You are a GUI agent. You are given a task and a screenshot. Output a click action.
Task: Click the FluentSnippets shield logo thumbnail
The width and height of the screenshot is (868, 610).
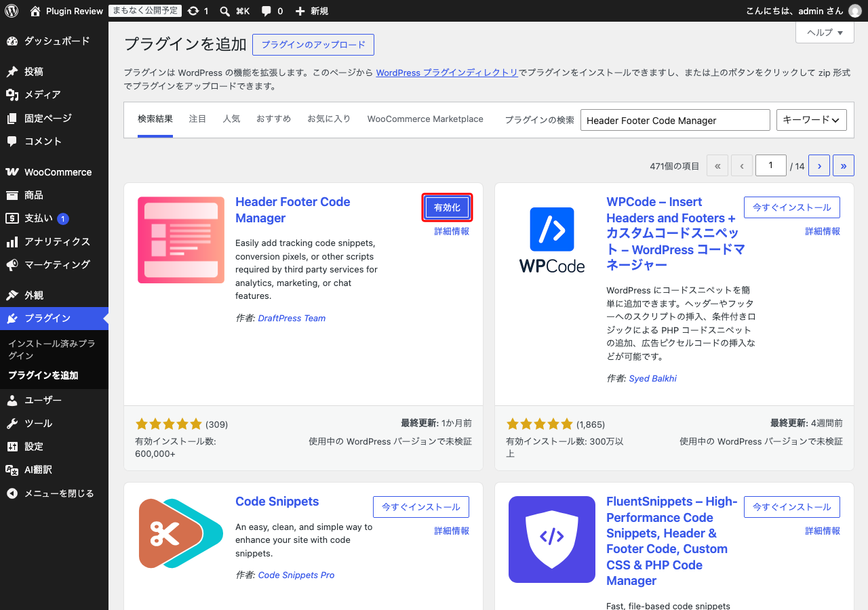coord(552,540)
